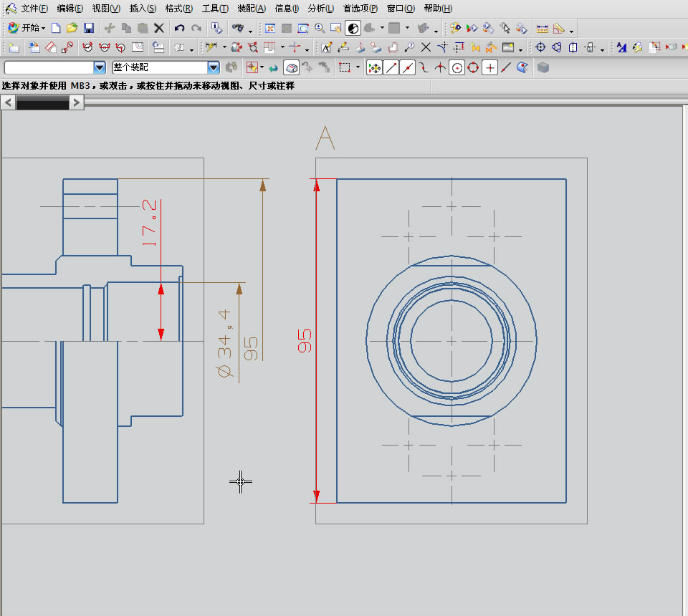Open the 首选项(P) preferences menu
Screen dimensions: 688x616
click(x=360, y=9)
